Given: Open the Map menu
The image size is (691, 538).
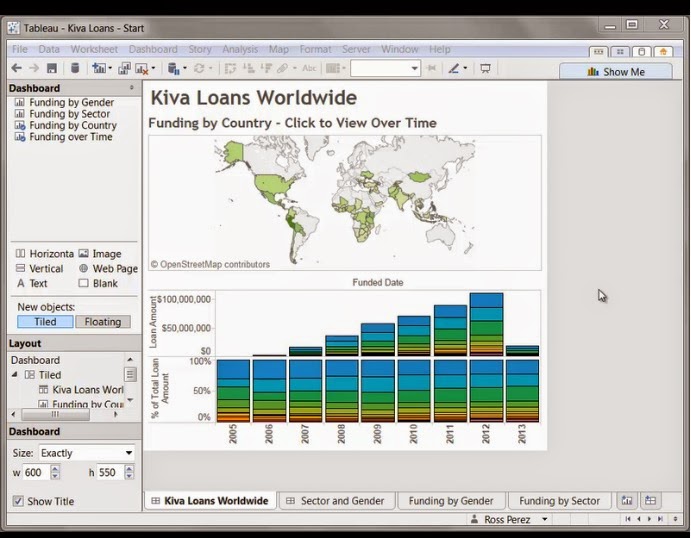Looking at the screenshot, I should click(279, 49).
